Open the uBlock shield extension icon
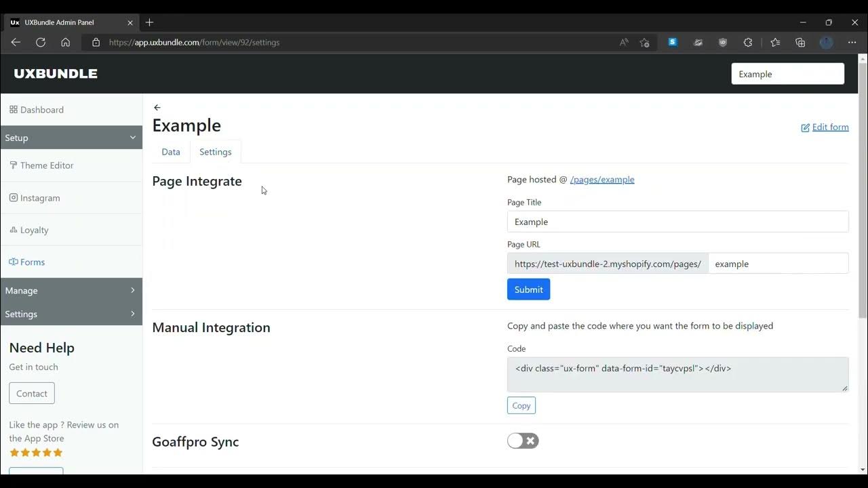 (x=723, y=42)
